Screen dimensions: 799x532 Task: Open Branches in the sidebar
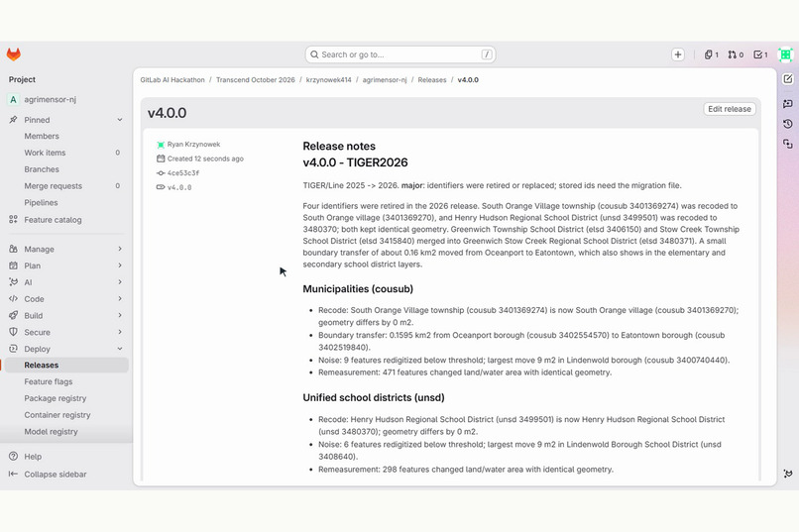click(66, 169)
